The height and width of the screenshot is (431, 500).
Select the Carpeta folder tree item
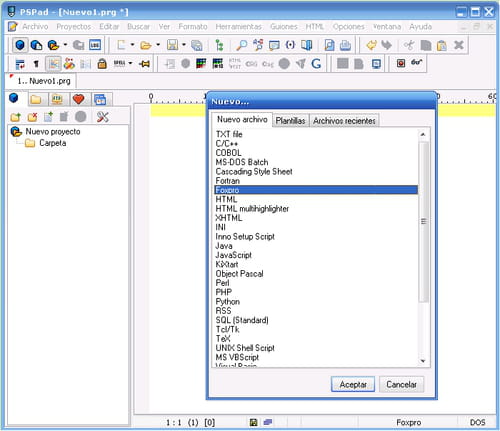tap(53, 143)
